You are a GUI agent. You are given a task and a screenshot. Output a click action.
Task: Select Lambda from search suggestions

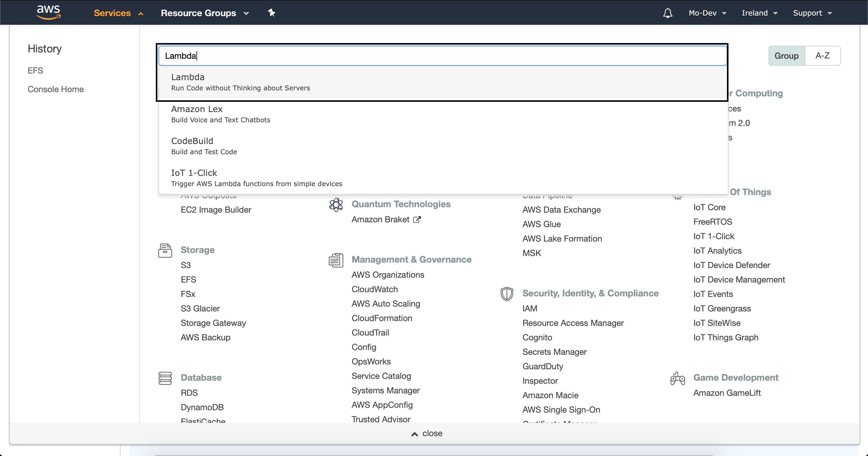tap(240, 82)
